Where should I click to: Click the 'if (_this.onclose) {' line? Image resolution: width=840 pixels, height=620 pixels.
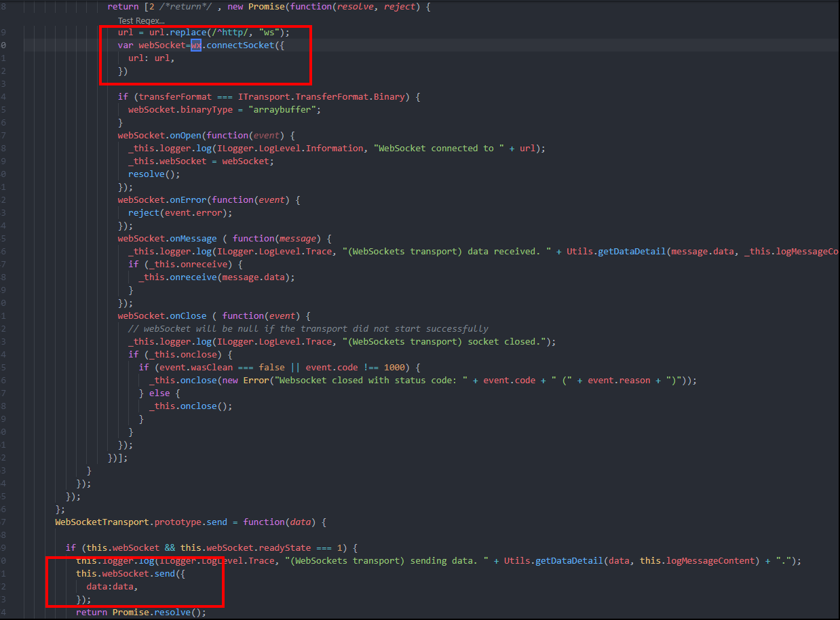180,354
